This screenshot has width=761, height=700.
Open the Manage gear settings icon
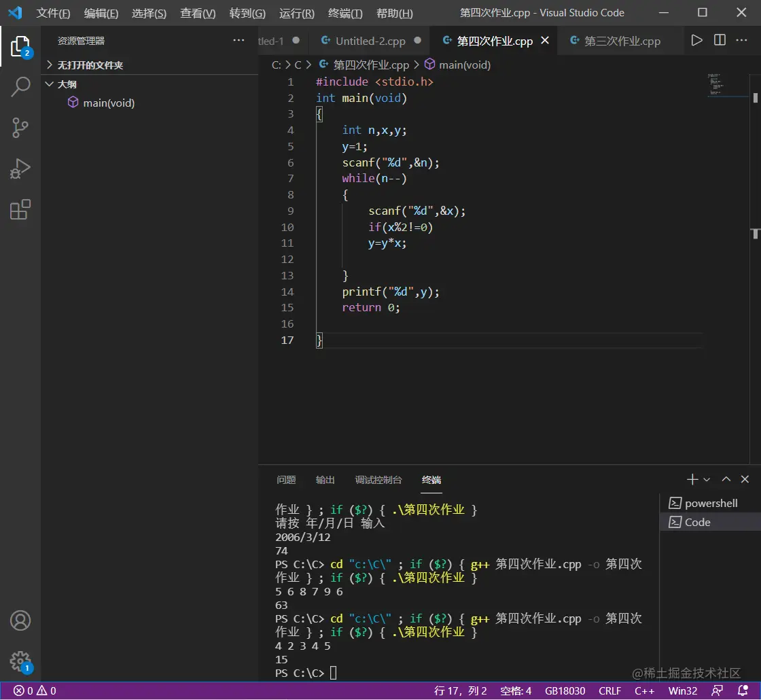[x=20, y=661]
